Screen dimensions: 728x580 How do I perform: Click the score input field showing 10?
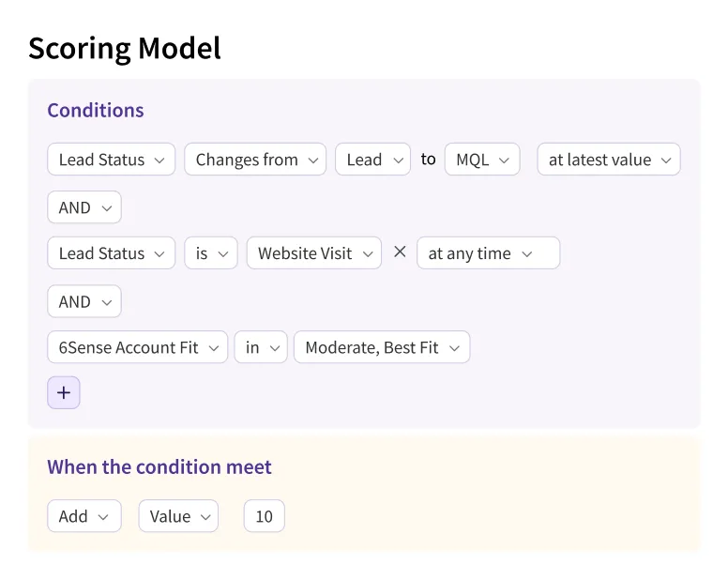tap(264, 516)
